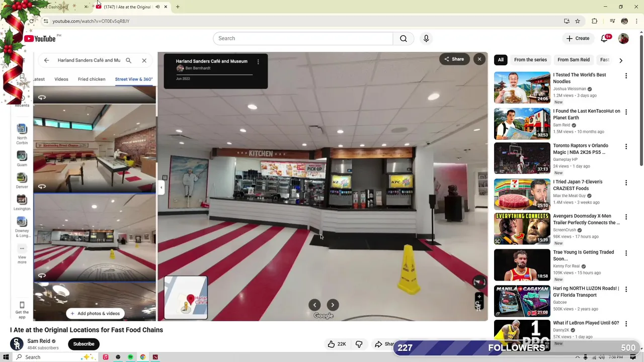Viewport: 644px width, 362px height.
Task: Open the YouTube account avatar menu
Action: [x=623, y=39]
